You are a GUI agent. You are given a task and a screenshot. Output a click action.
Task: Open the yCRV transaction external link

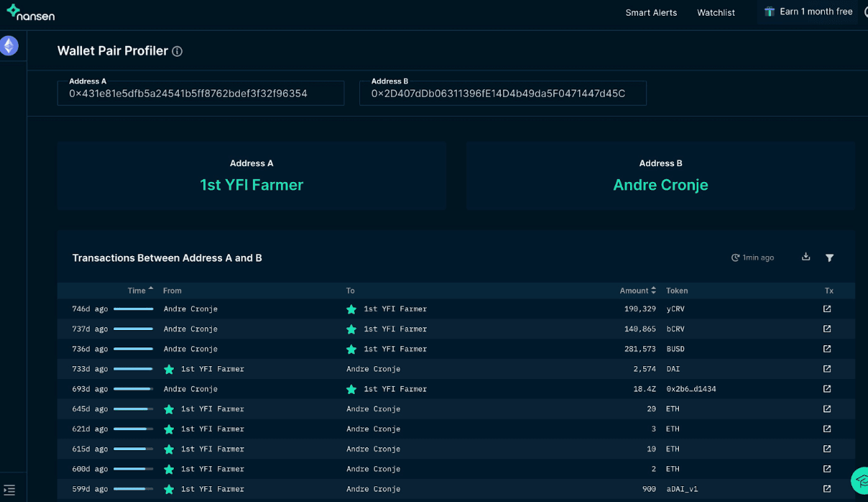[827, 309]
